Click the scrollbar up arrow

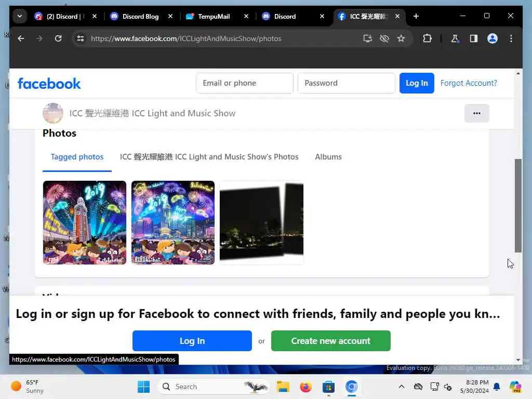518,73
